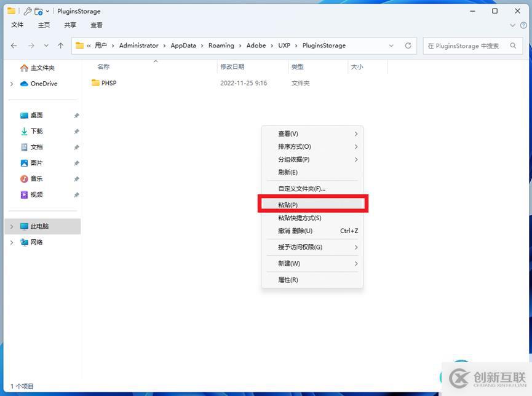532x396 pixels.
Task: Go back with the left arrow
Action: point(14,46)
